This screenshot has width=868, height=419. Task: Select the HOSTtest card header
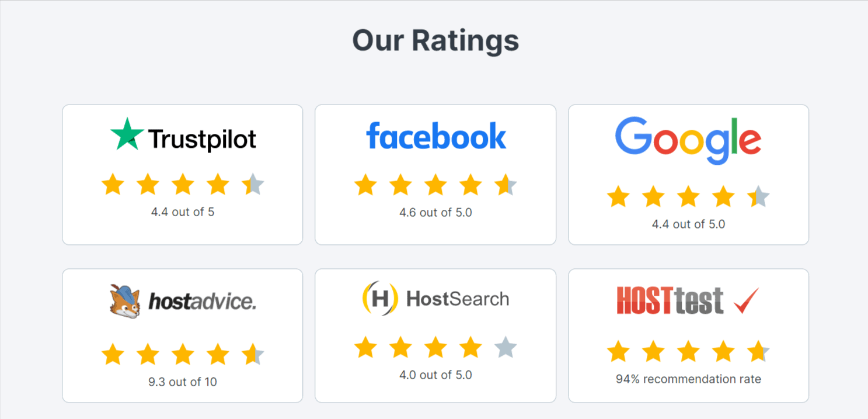[688, 299]
